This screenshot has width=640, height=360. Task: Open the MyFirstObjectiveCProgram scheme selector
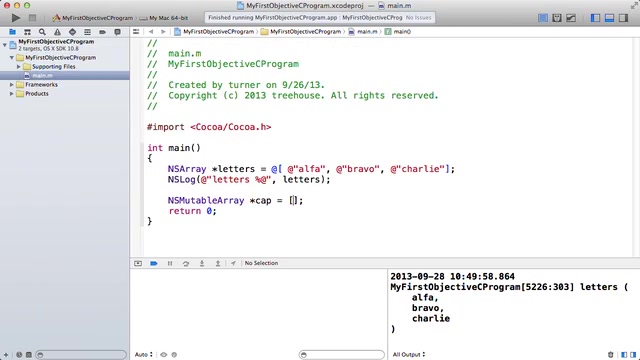[93, 18]
